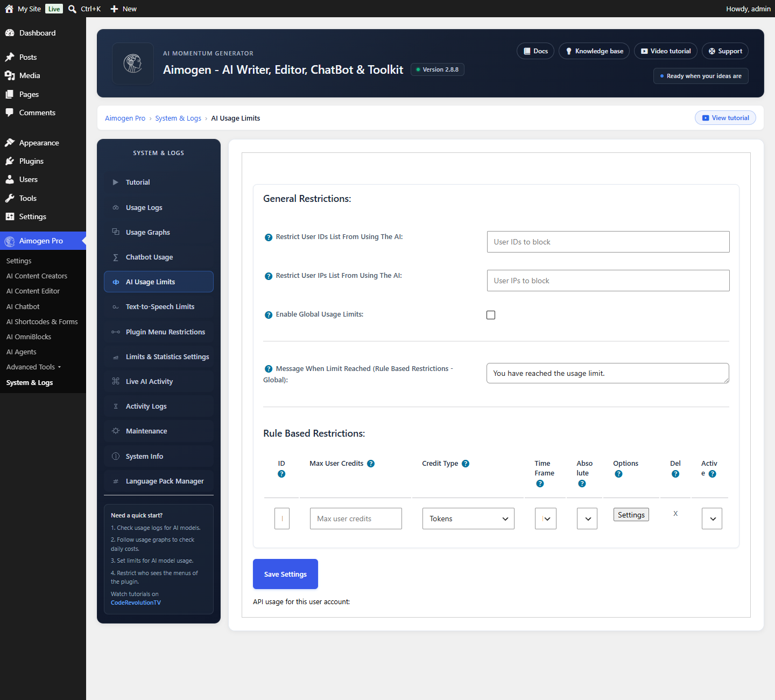775x700 pixels.
Task: Click the Settings button in Options column
Action: (x=631, y=515)
